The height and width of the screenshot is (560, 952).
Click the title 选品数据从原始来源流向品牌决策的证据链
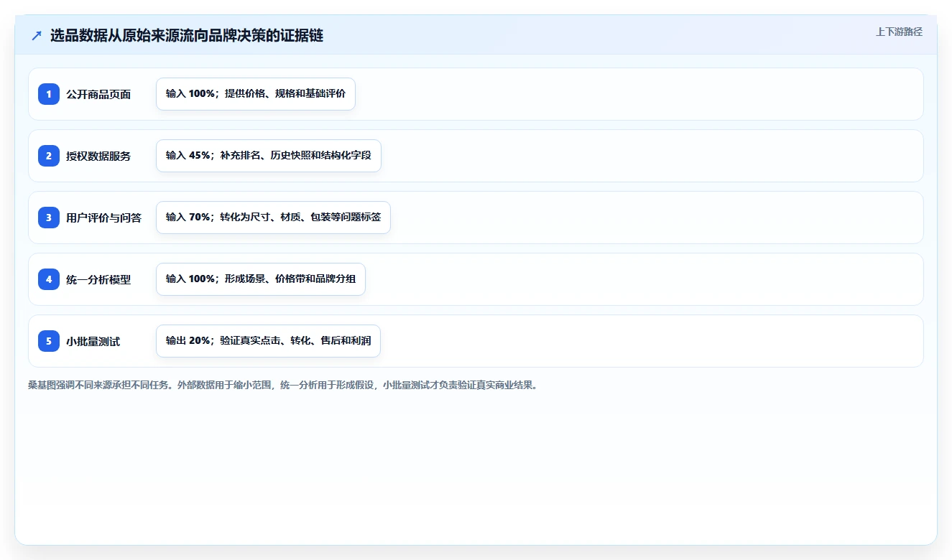point(187,36)
